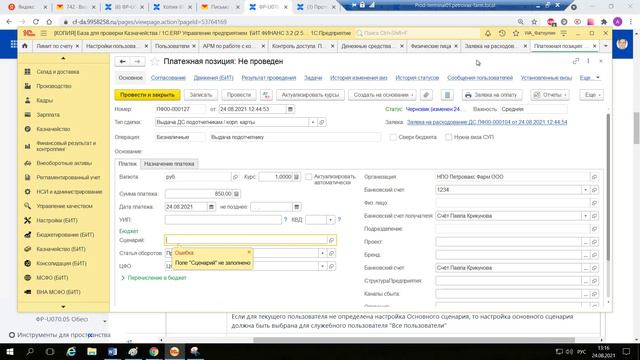The height and width of the screenshot is (360, 640).
Task: Click the forward navigation arrow in document
Action: pos(138,61)
